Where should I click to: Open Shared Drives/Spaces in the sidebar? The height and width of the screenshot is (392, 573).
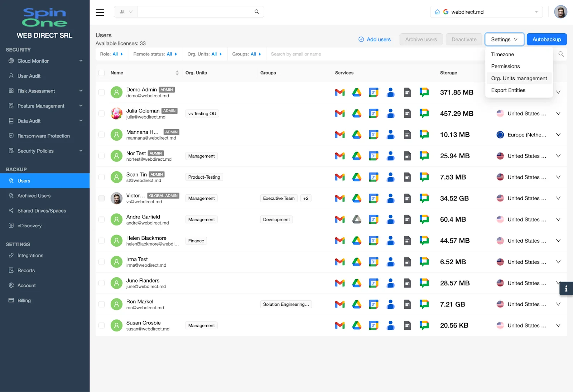pyautogui.click(x=42, y=210)
